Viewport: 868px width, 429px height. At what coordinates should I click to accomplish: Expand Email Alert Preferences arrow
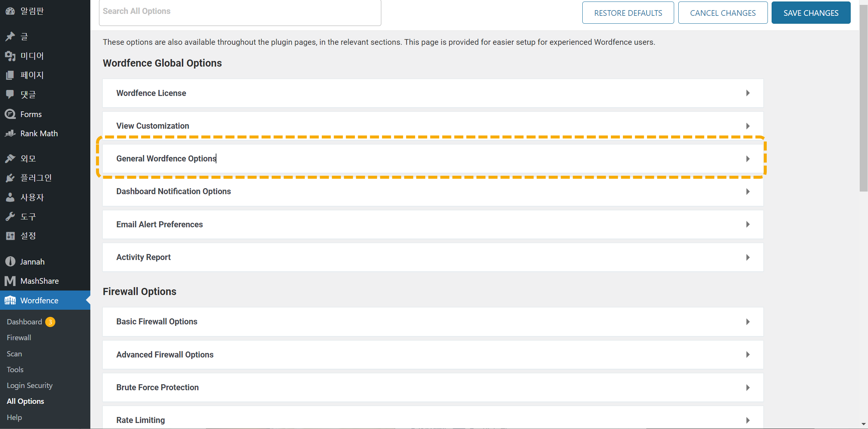(748, 224)
